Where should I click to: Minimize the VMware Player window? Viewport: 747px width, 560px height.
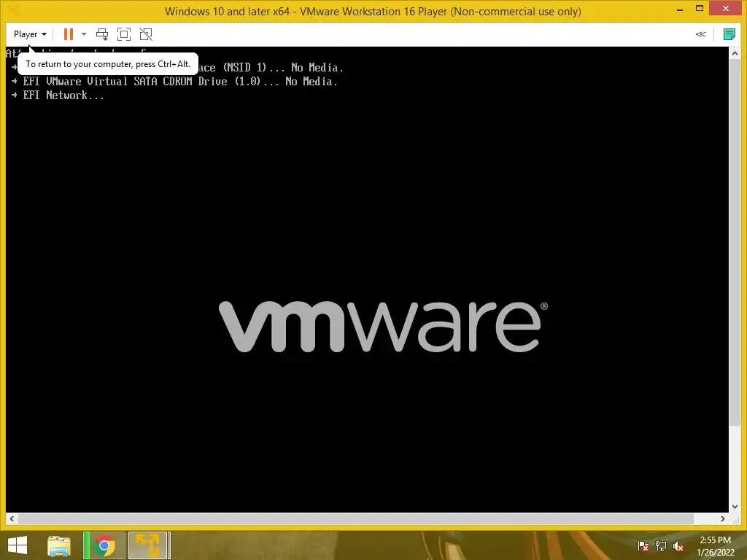click(680, 9)
